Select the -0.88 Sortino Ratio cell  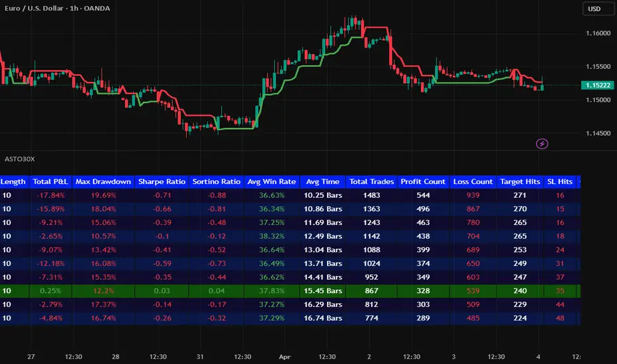click(216, 195)
